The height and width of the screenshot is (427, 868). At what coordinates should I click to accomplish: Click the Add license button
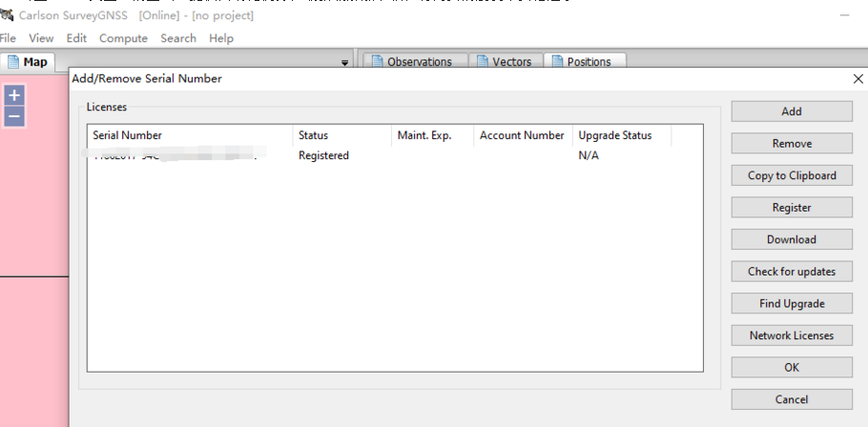(x=792, y=112)
